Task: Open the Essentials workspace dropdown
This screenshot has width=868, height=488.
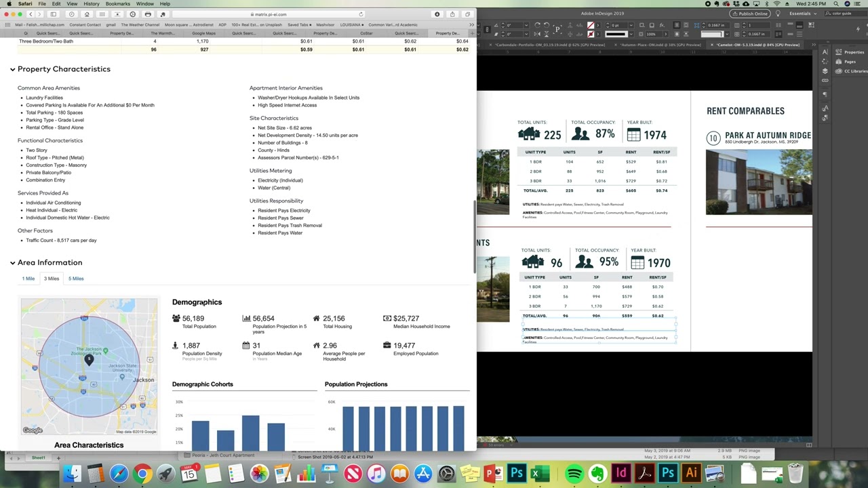Action: tap(803, 13)
